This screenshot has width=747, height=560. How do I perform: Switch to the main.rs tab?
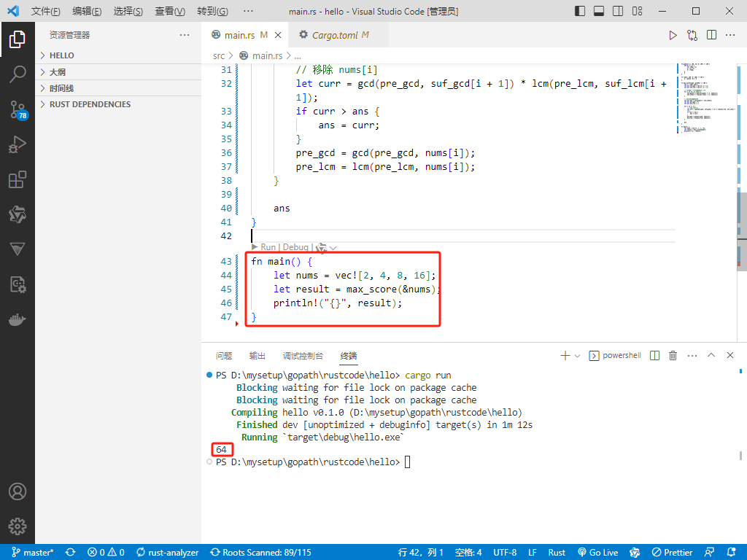tap(245, 35)
